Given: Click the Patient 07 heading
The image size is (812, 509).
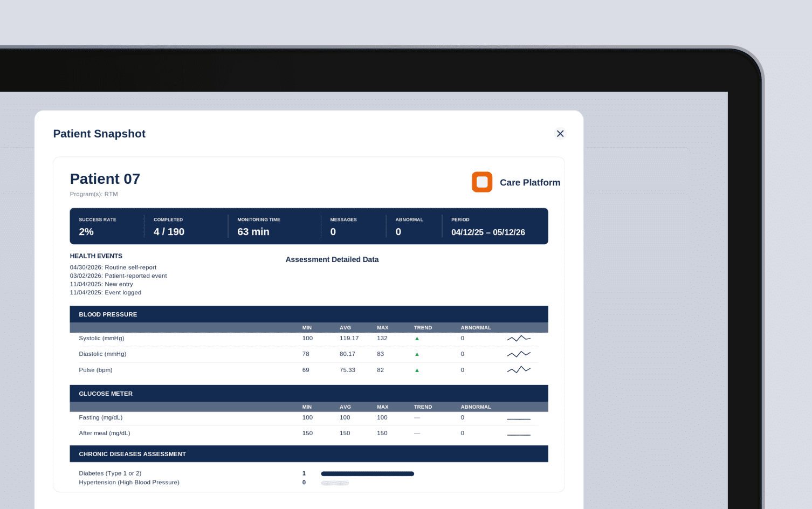Looking at the screenshot, I should [105, 179].
